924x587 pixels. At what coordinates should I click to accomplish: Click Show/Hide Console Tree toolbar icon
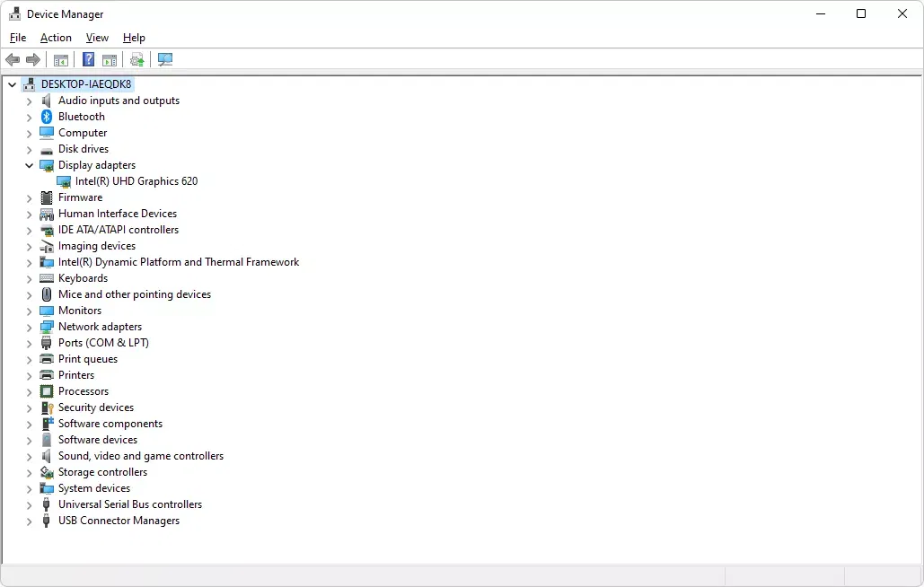61,60
